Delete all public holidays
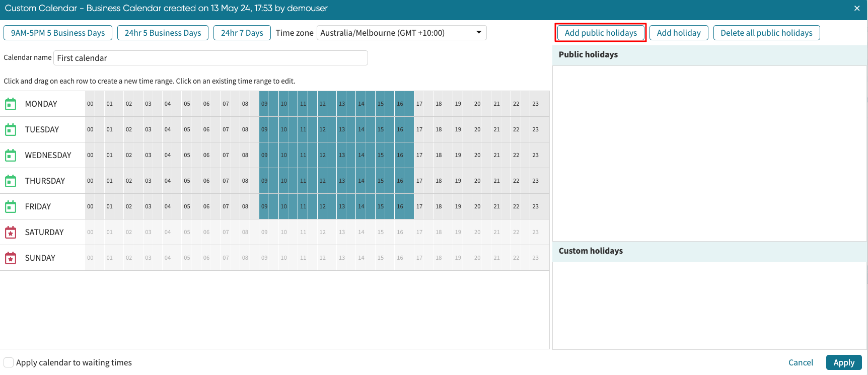Viewport: 868px width, 375px height. 766,33
